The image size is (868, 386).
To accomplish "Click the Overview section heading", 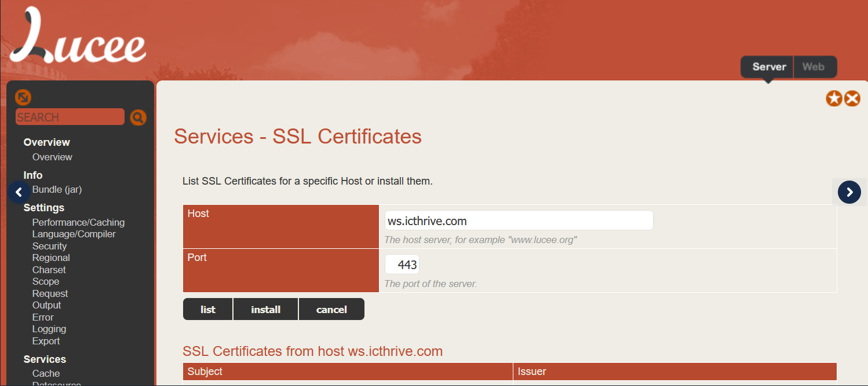I will (46, 142).
